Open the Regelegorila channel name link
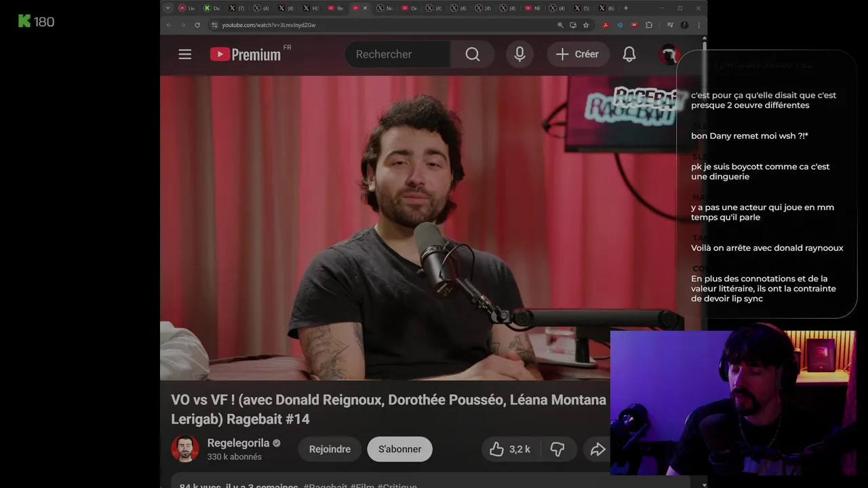This screenshot has width=868, height=488. (x=238, y=443)
